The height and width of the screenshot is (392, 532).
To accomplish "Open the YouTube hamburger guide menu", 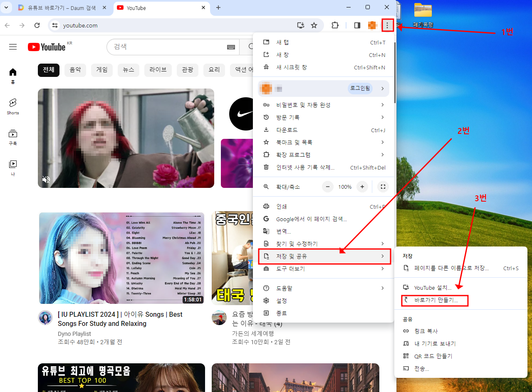I will coord(13,47).
